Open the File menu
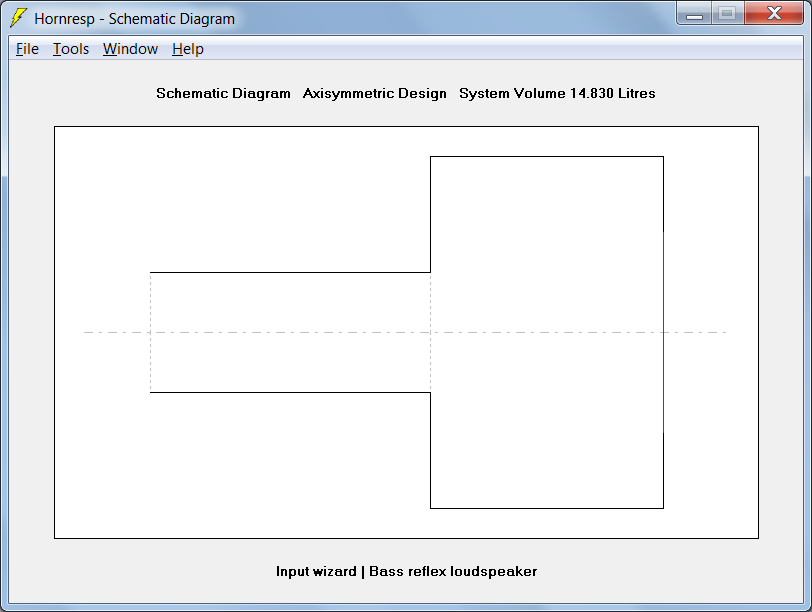This screenshot has height=612, width=812. coord(27,49)
